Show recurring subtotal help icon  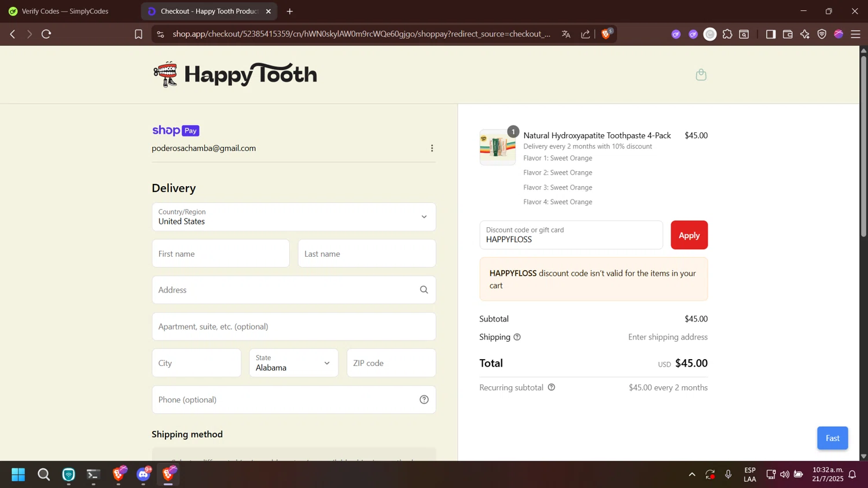coord(551,387)
